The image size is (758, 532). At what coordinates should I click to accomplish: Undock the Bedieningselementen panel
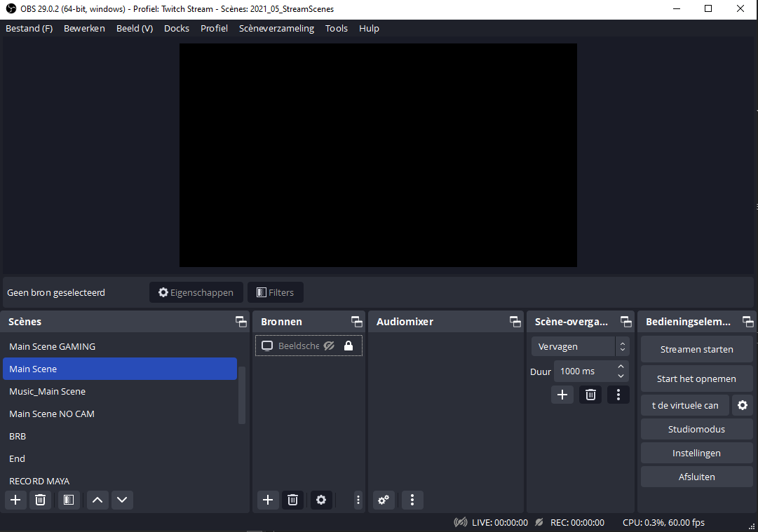[x=748, y=322]
